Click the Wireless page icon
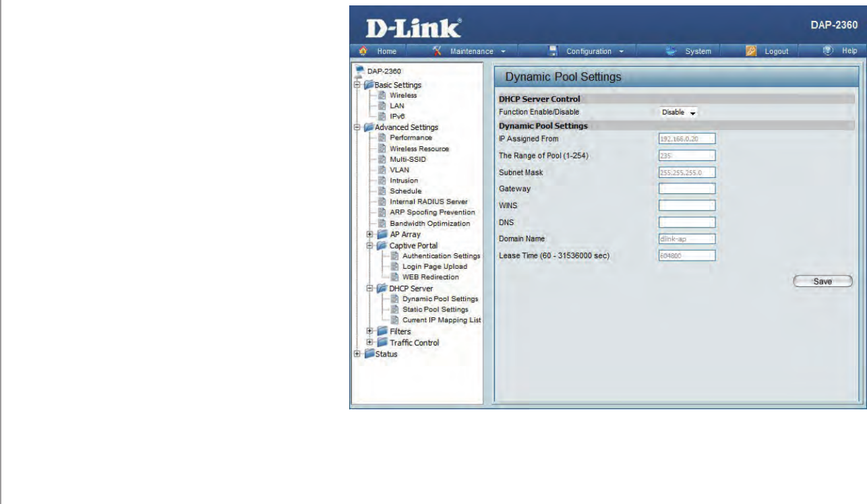Viewport: 867px width, 504px height. 382,96
